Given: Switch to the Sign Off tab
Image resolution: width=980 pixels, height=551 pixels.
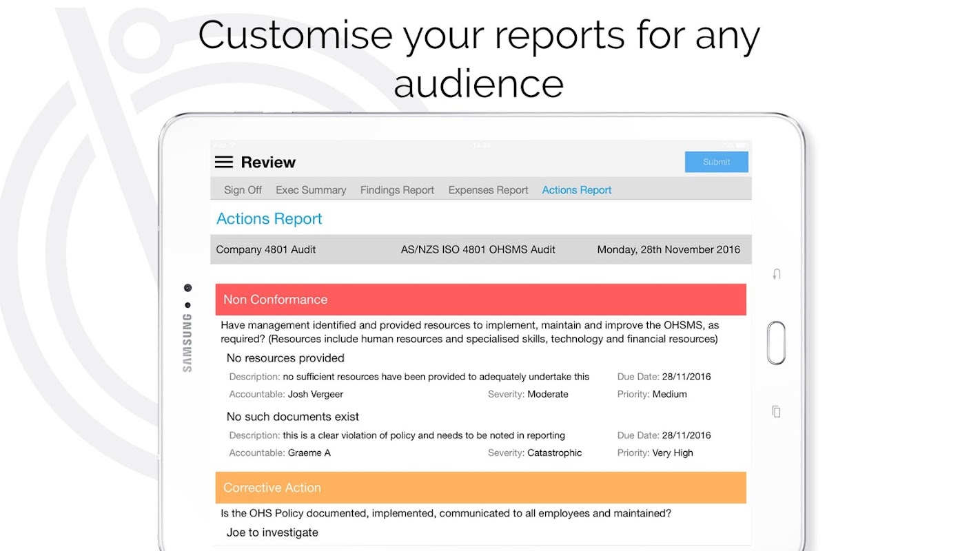Looking at the screenshot, I should tap(243, 190).
